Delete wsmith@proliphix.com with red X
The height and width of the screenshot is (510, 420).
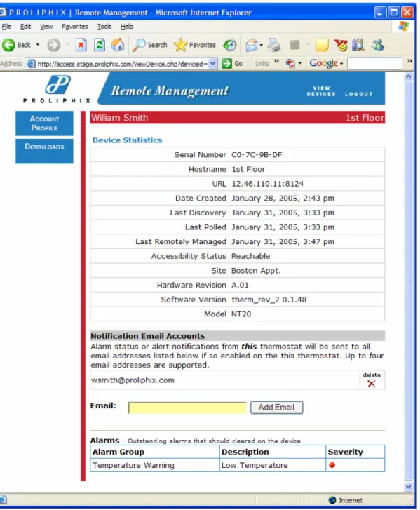(372, 384)
